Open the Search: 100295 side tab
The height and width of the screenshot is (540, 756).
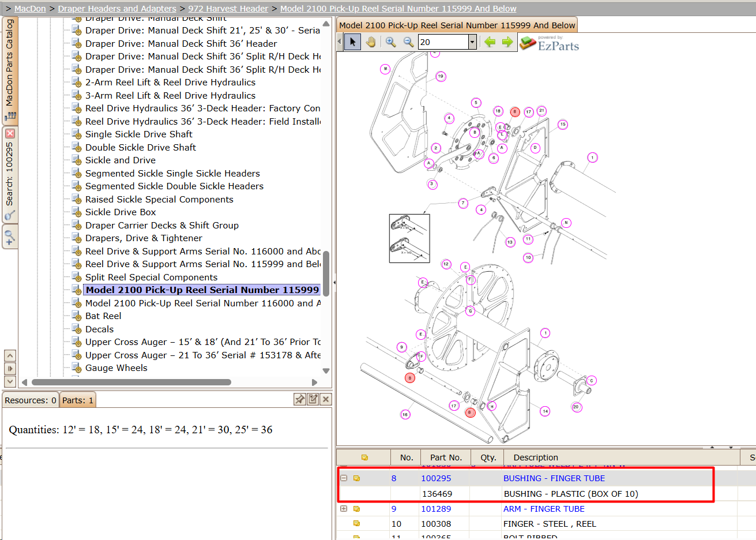[10, 174]
